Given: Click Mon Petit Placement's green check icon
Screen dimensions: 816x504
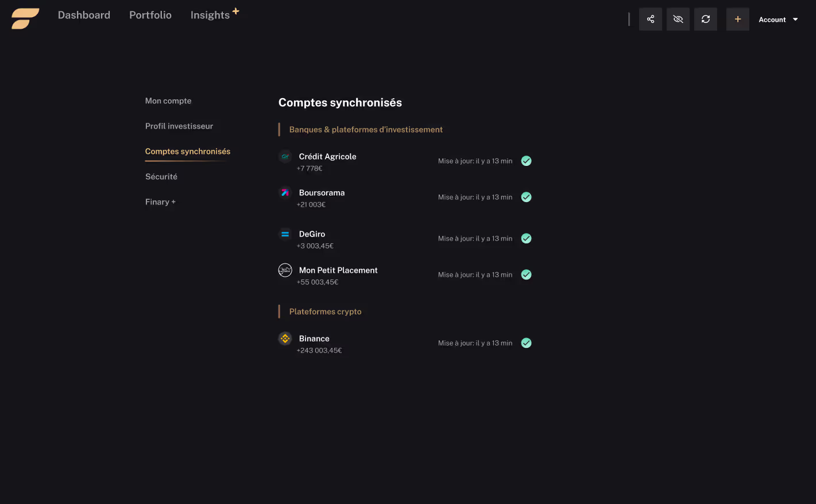Looking at the screenshot, I should pos(526,274).
